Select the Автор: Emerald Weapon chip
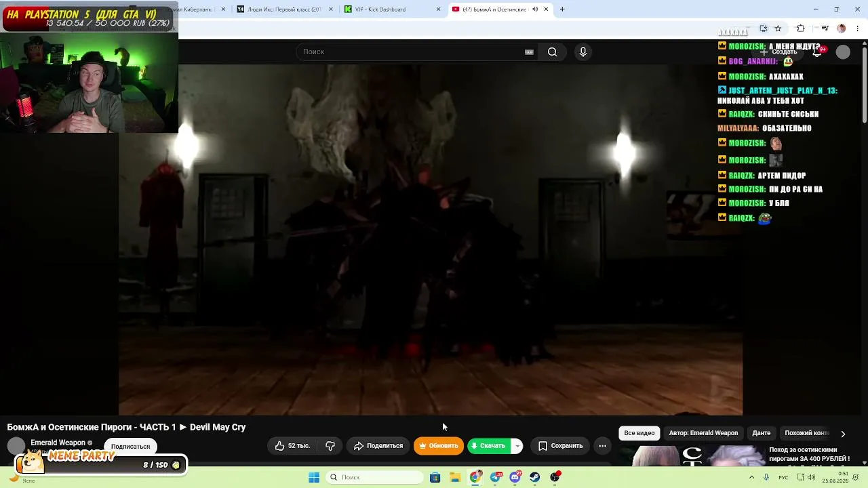Image resolution: width=868 pixels, height=488 pixels. [x=703, y=433]
